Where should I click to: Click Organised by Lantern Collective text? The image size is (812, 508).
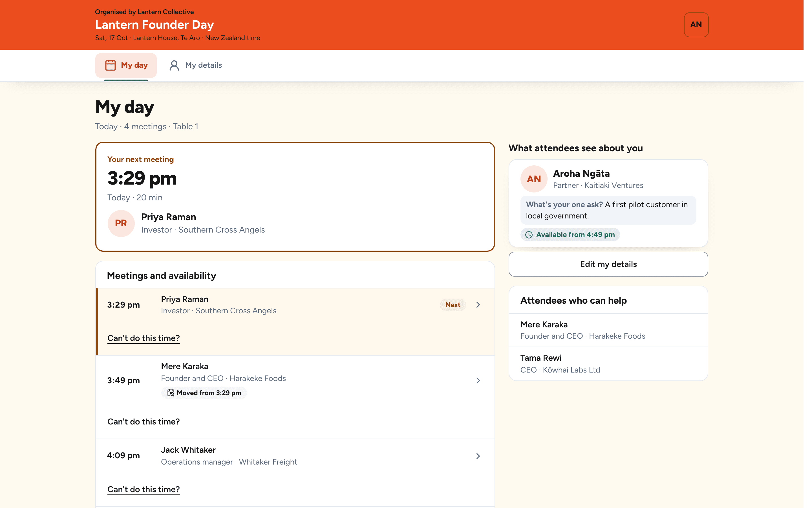[144, 12]
